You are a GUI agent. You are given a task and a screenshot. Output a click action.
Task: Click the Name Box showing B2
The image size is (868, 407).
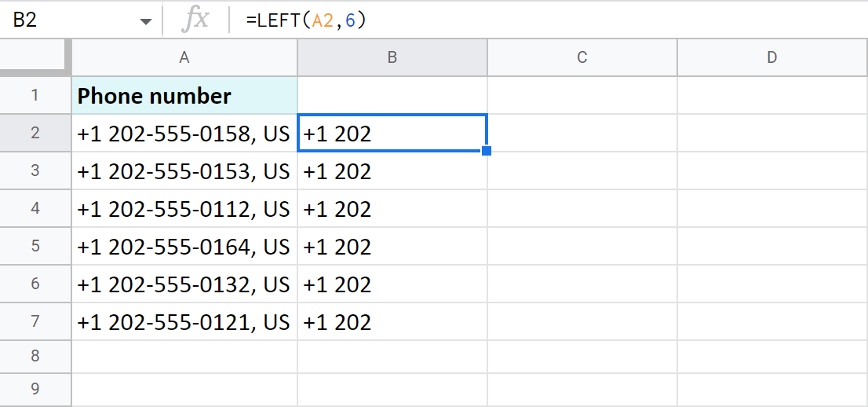pyautogui.click(x=63, y=21)
